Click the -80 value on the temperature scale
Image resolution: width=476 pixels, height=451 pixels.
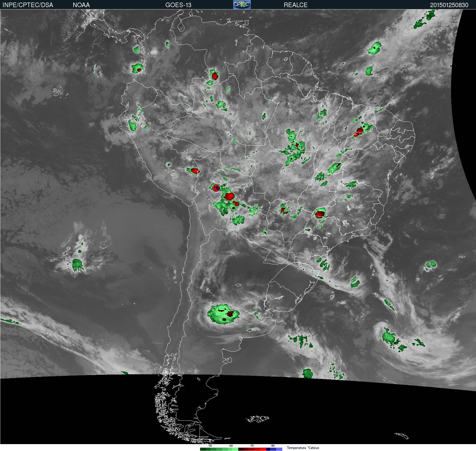coord(272,446)
